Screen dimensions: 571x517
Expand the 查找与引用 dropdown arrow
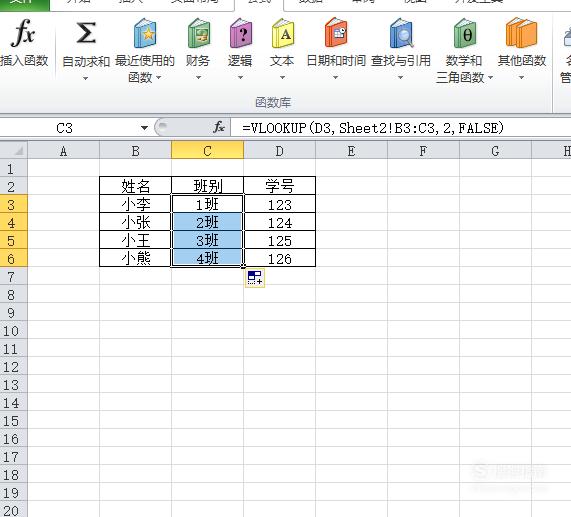point(400,78)
